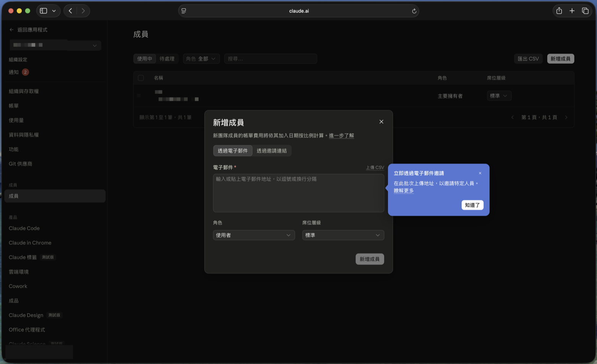Viewport: 597px width, 364px height.
Task: Open 組織設定 in the sidebar
Action: click(x=18, y=60)
